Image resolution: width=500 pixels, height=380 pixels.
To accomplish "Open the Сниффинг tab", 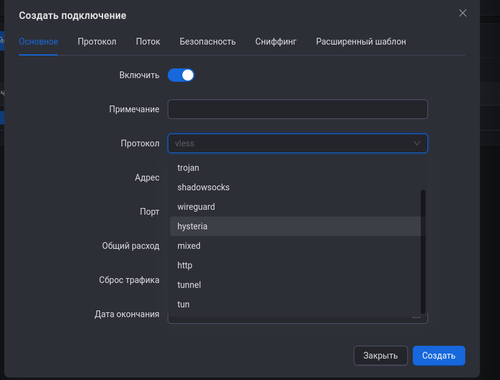I will tap(276, 42).
